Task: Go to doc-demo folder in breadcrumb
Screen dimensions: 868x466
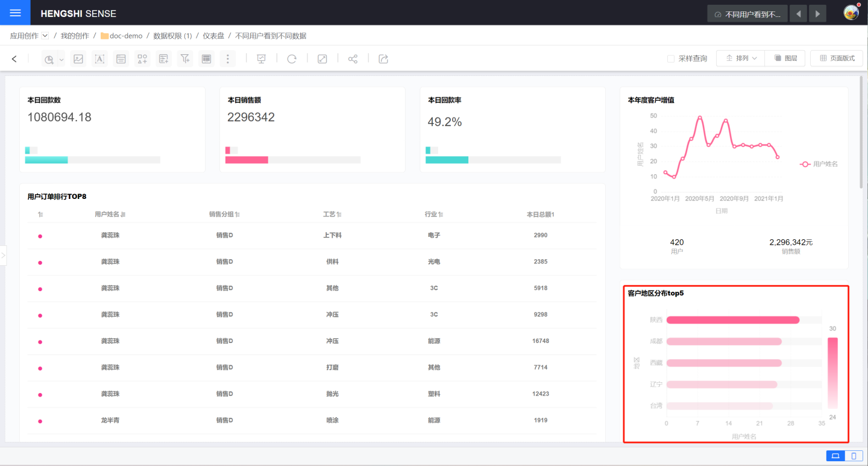Action: [x=125, y=36]
